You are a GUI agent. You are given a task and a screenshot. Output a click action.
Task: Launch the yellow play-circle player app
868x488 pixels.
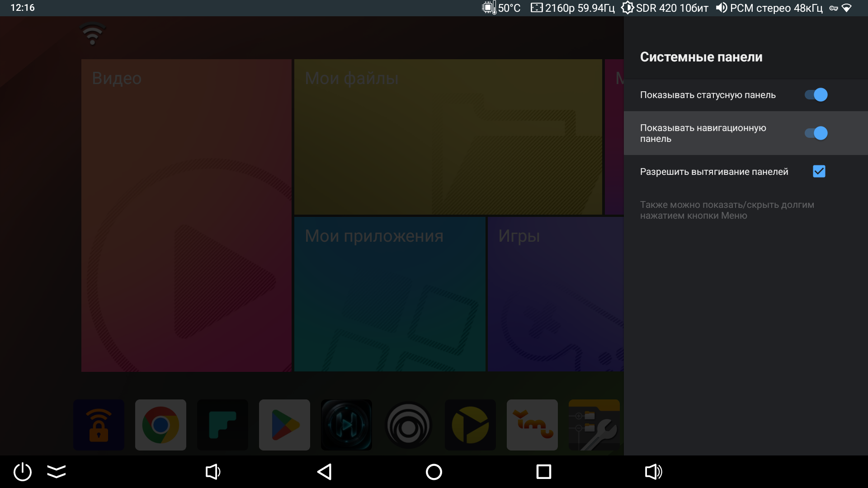pos(470,425)
